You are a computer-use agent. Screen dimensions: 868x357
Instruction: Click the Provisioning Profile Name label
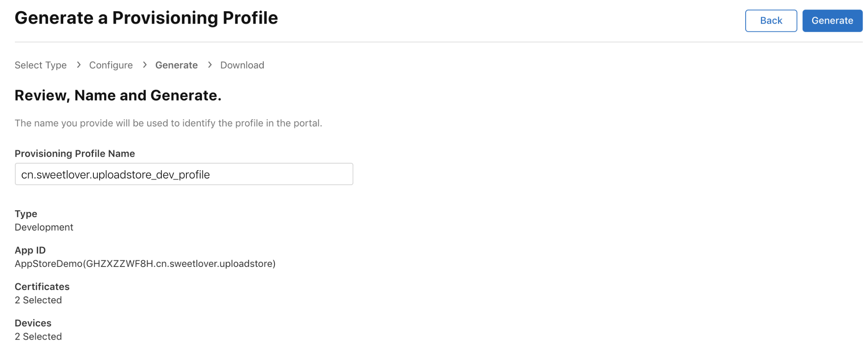(x=75, y=154)
